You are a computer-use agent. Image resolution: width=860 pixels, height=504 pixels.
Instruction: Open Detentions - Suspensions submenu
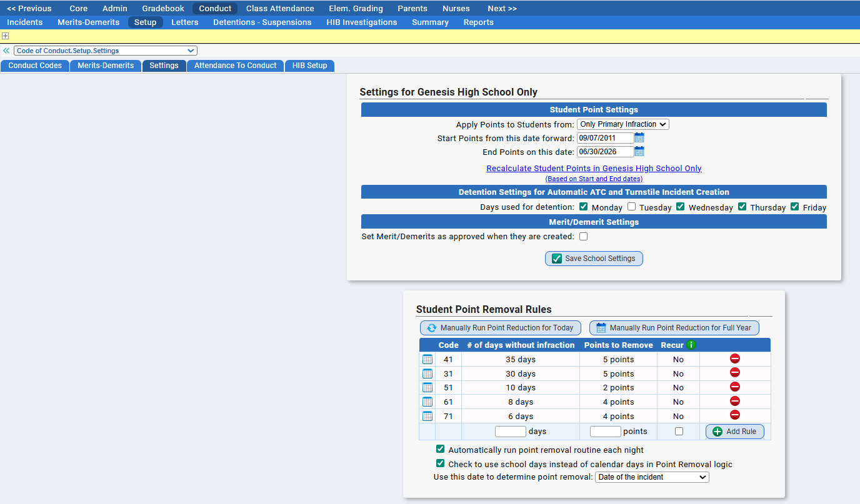pyautogui.click(x=262, y=22)
